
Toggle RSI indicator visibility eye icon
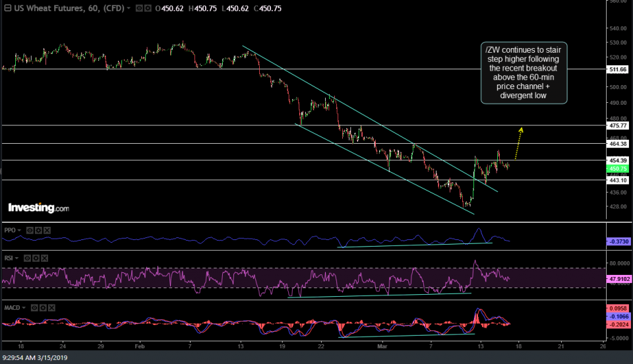[29, 258]
